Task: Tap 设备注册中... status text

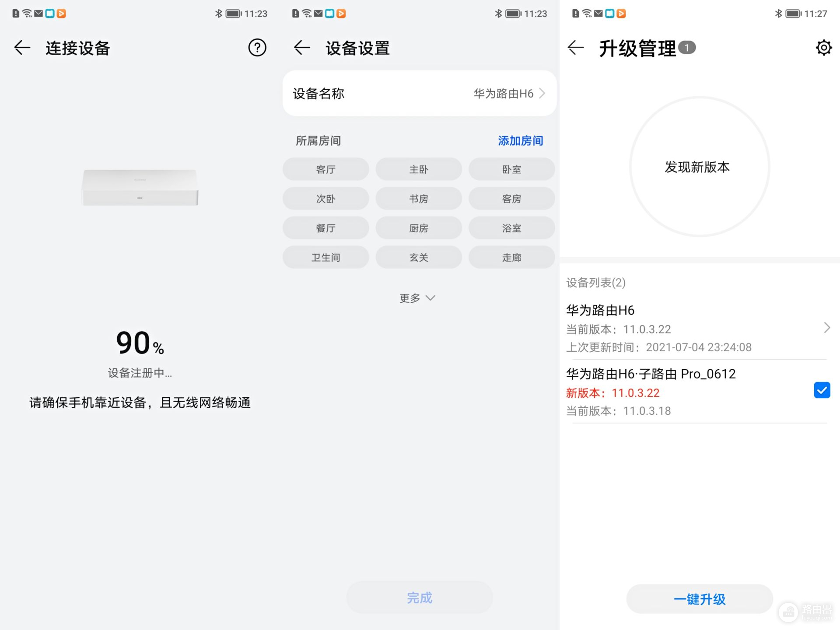Action: (140, 373)
